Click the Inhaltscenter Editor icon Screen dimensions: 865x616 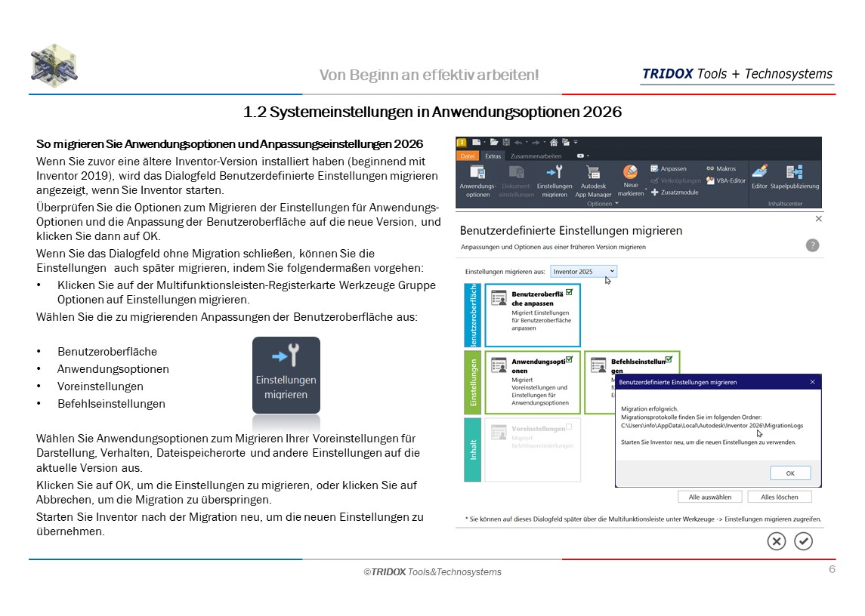click(759, 177)
